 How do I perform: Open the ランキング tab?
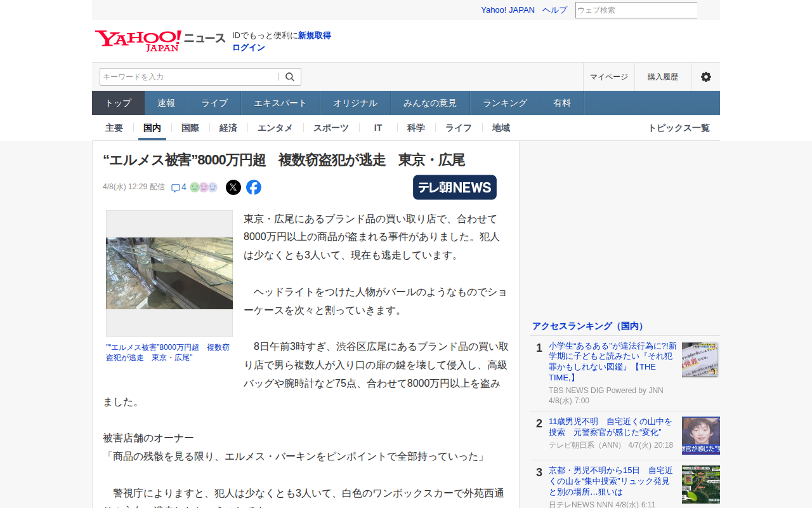(x=505, y=103)
